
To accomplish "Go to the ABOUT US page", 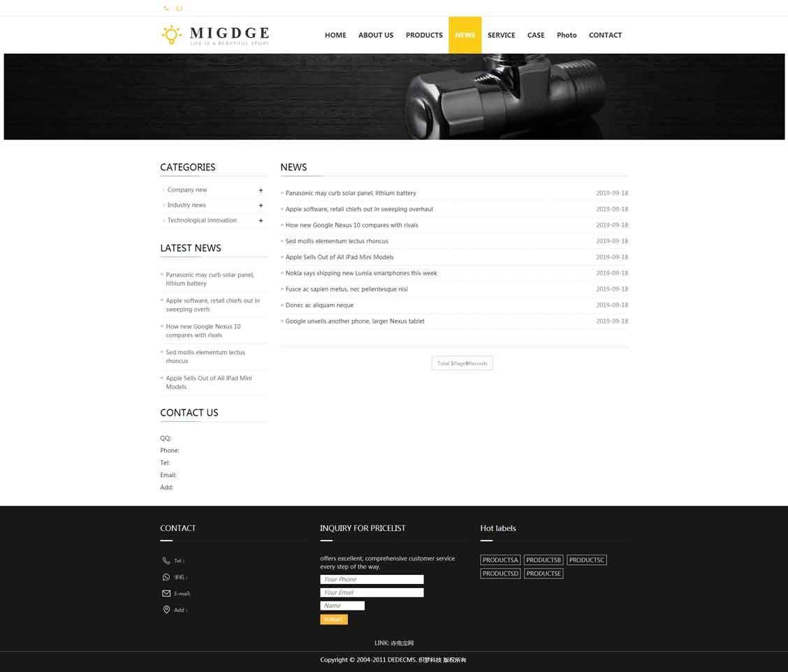I will click(x=376, y=35).
